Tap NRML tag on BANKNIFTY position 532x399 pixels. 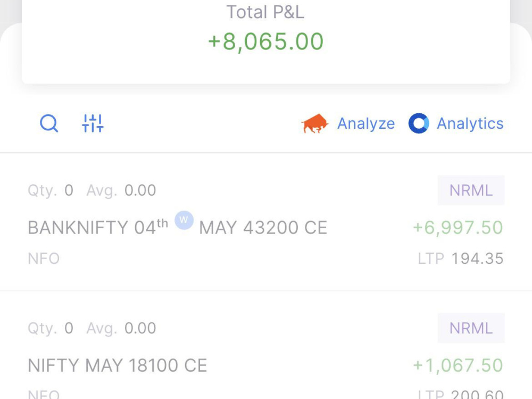471,190
